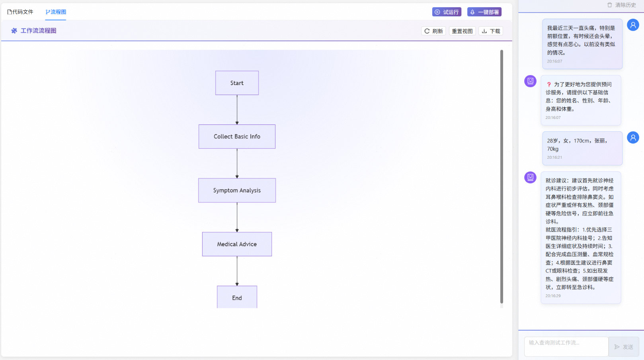The width and height of the screenshot is (644, 360).
Task: Click the 试运行 run button
Action: click(x=446, y=12)
